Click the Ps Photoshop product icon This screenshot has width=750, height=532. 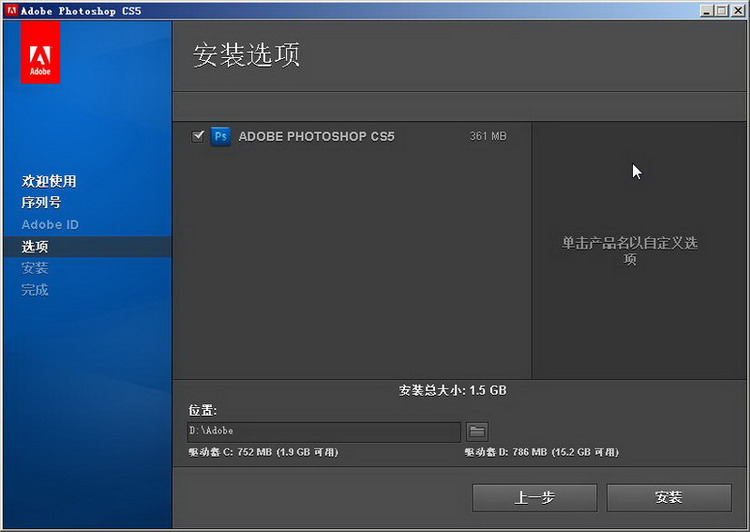pos(221,137)
